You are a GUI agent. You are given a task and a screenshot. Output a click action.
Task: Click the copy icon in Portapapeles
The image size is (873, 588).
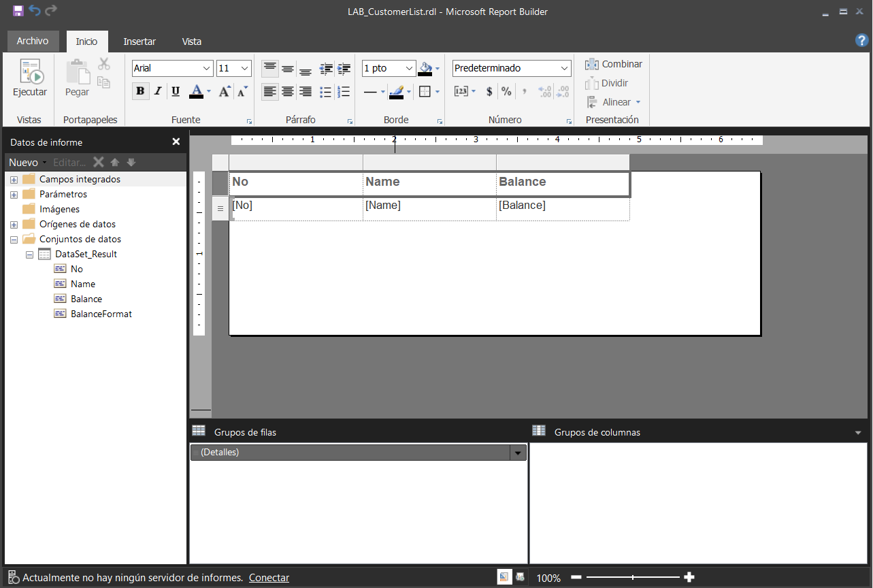(103, 82)
